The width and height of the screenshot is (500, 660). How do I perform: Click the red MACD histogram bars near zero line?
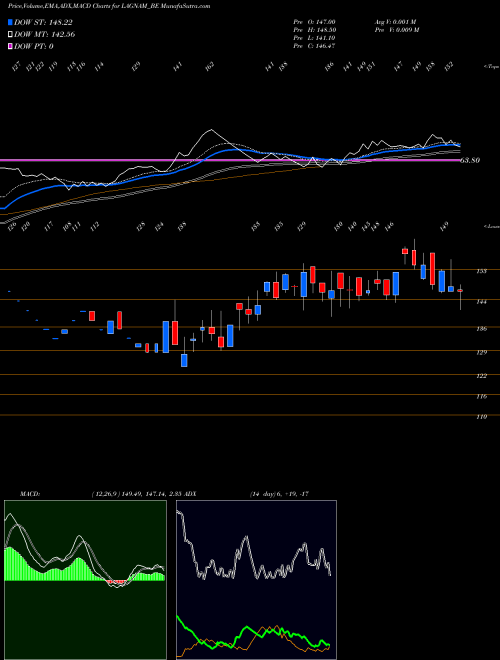117,582
